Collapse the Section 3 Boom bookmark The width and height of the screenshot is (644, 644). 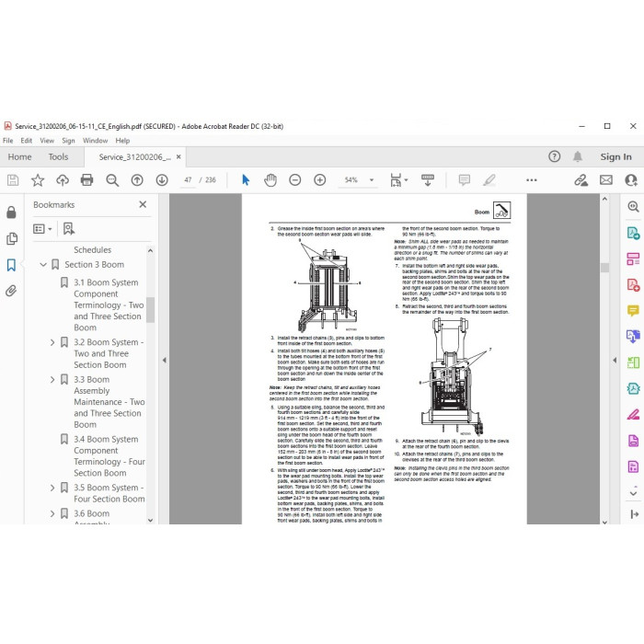43,265
